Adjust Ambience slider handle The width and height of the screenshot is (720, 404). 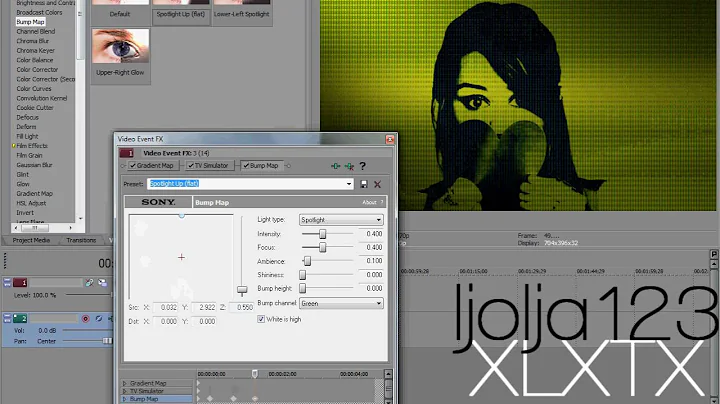tap(308, 261)
